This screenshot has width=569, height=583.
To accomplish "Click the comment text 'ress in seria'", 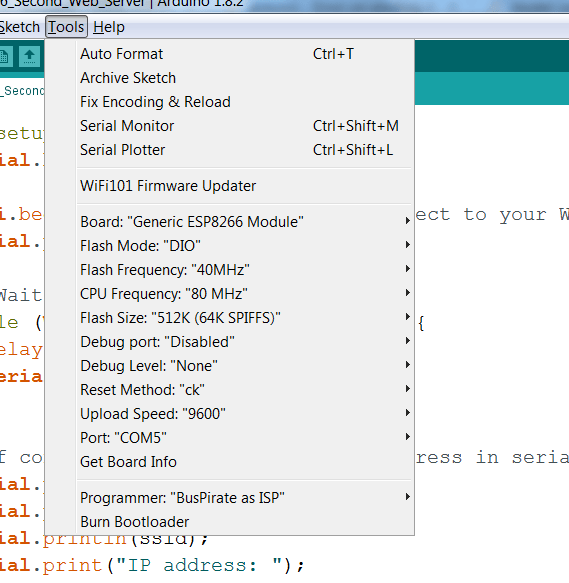I will (x=492, y=457).
